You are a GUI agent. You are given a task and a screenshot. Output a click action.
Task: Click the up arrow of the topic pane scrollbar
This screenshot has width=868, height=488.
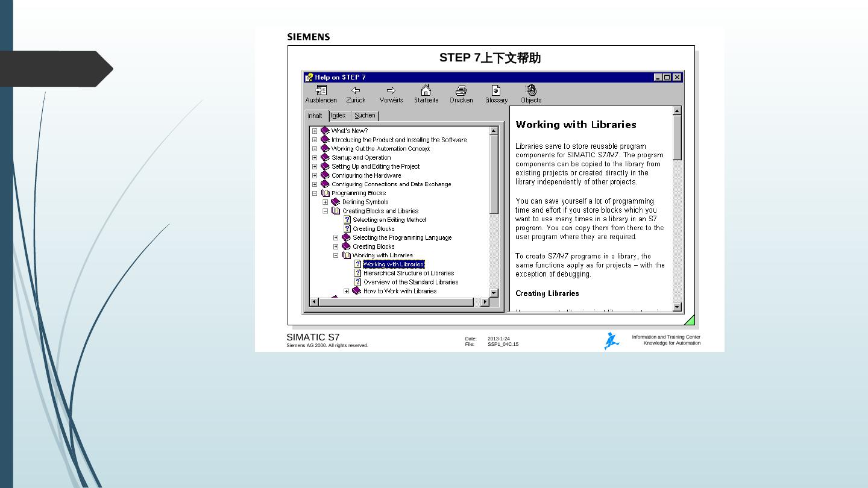click(x=677, y=111)
